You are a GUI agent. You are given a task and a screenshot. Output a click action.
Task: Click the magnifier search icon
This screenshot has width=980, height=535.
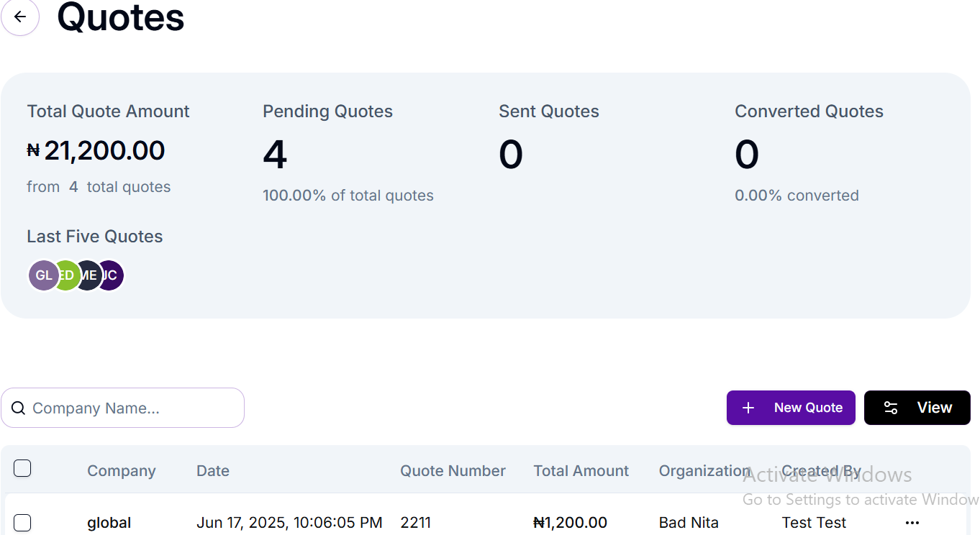pos(18,408)
